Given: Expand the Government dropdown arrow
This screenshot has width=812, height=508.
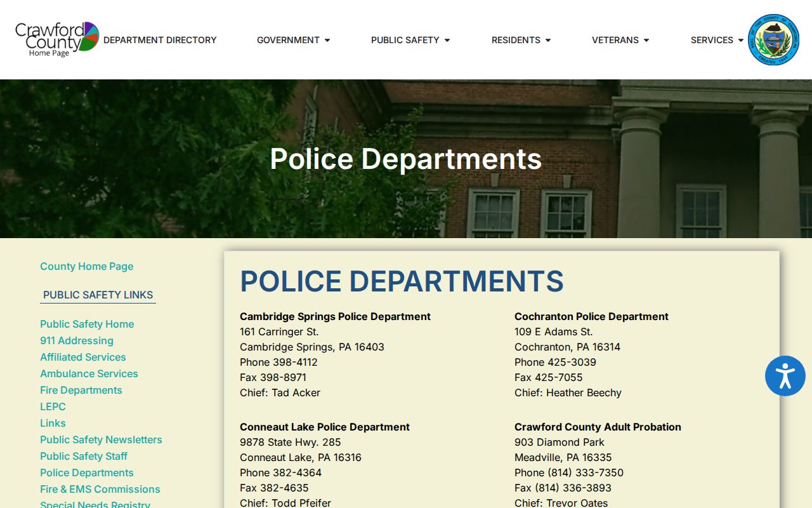Looking at the screenshot, I should coord(327,40).
